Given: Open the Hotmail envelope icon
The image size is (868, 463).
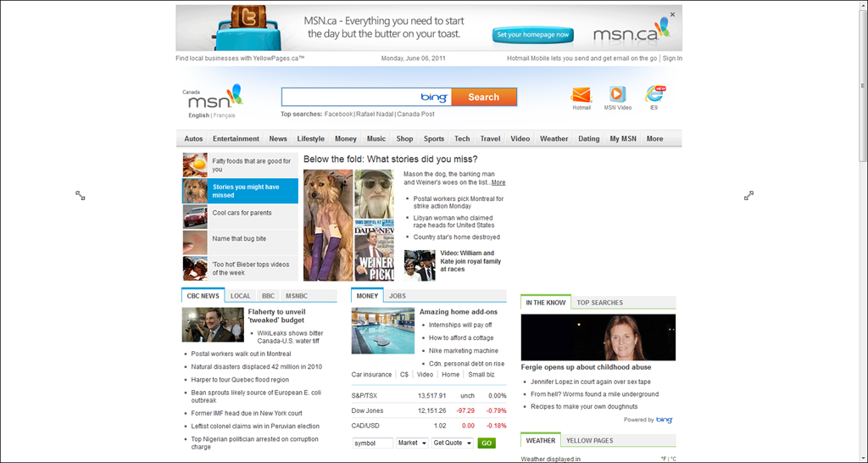Looking at the screenshot, I should click(581, 95).
